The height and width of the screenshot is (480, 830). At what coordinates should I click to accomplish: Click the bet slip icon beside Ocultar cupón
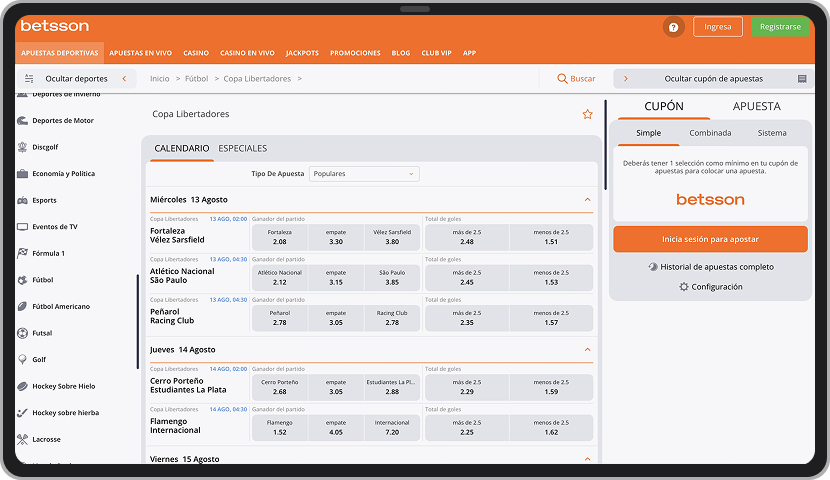click(802, 79)
